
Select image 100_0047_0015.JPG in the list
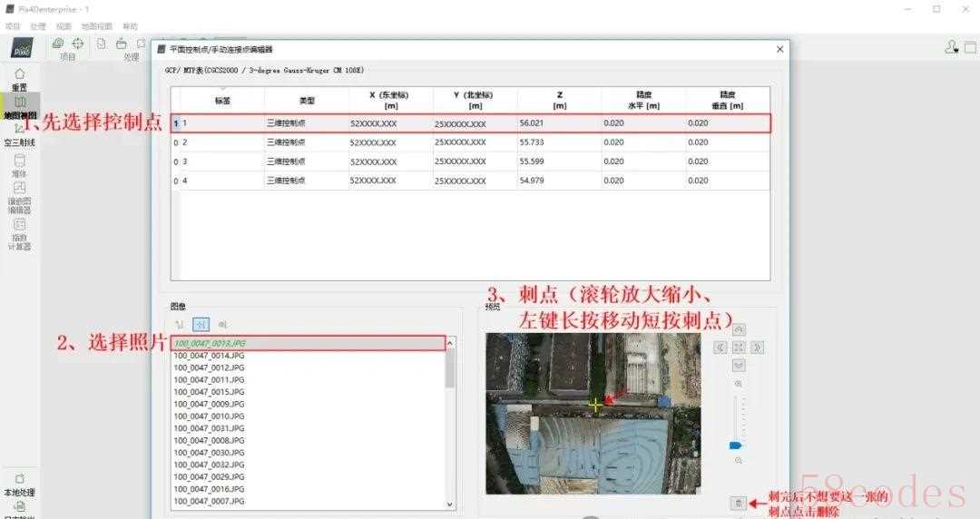(x=308, y=392)
